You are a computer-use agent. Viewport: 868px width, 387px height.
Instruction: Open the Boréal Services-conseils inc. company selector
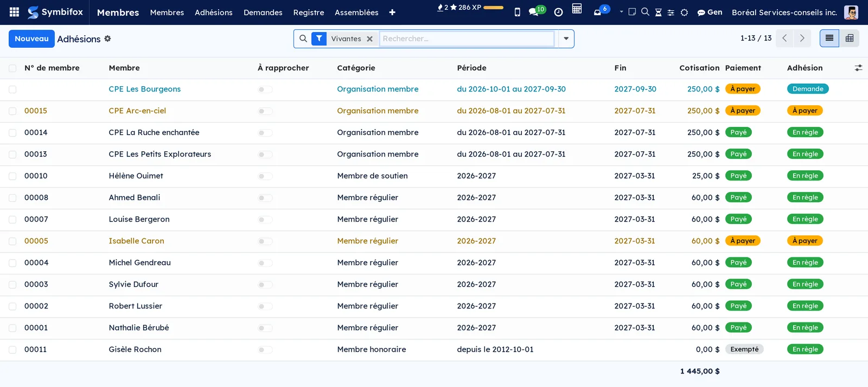pyautogui.click(x=784, y=12)
